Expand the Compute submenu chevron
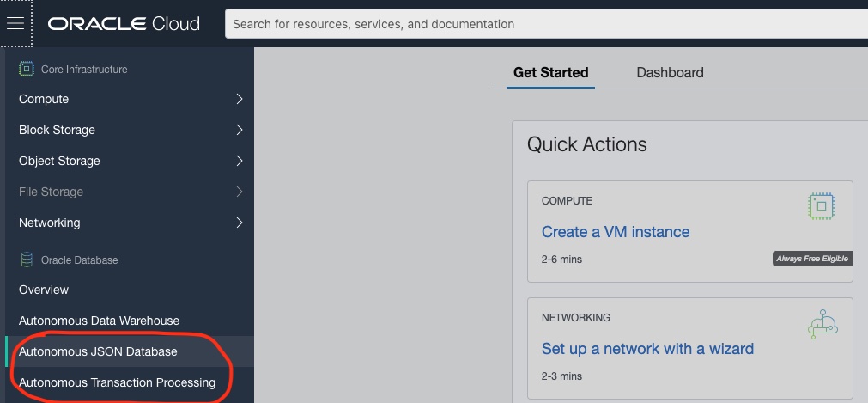This screenshot has width=868, height=403. [240, 99]
